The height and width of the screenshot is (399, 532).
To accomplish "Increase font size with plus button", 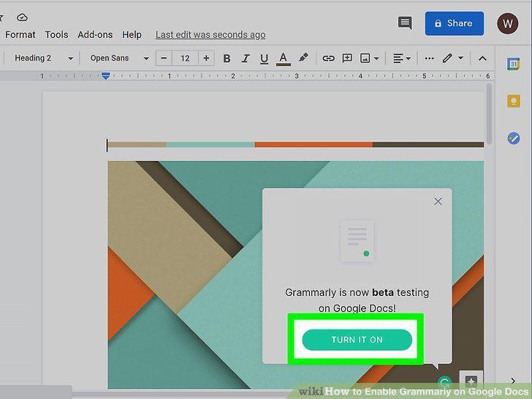I will (206, 58).
